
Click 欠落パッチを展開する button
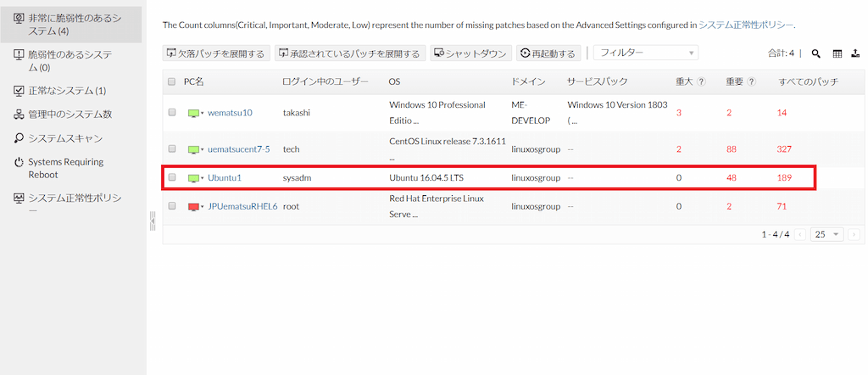[217, 53]
